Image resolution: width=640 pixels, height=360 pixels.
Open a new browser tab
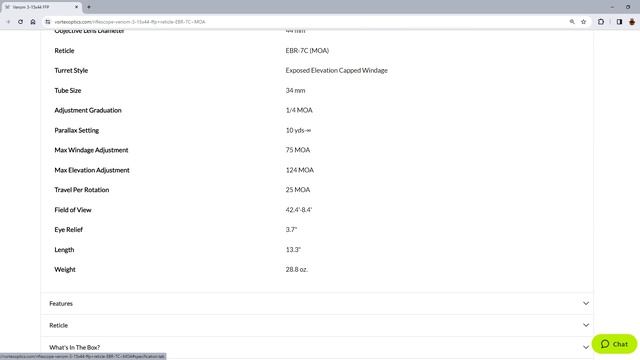point(89,7)
